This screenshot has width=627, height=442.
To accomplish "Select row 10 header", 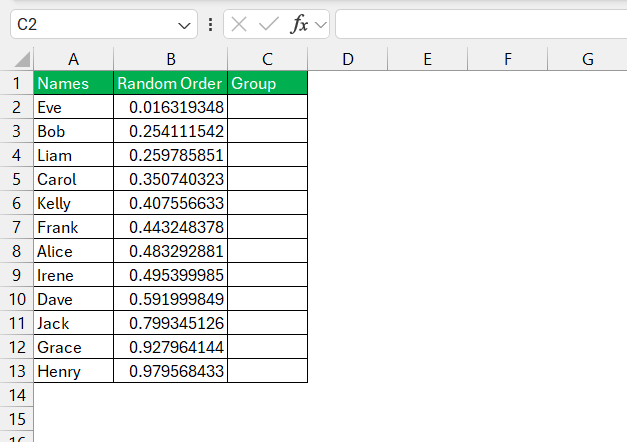I will (x=16, y=299).
